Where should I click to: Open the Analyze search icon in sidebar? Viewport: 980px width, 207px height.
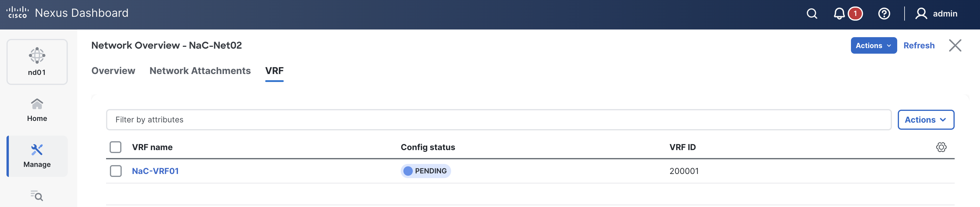(x=37, y=195)
